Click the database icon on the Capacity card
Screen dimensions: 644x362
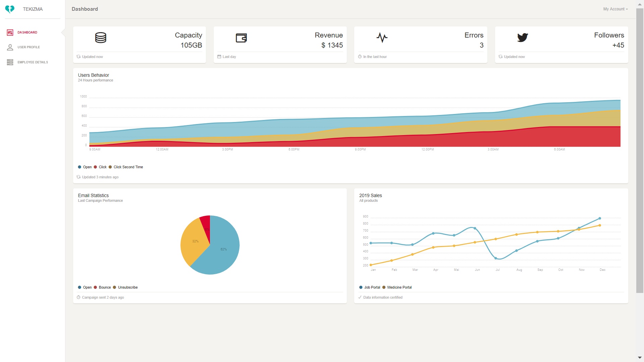pos(100,38)
